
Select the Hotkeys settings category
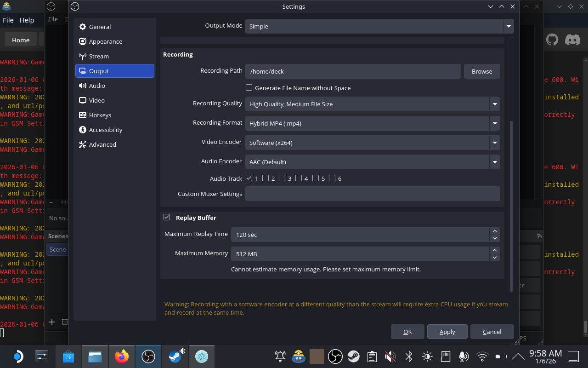[x=100, y=115]
